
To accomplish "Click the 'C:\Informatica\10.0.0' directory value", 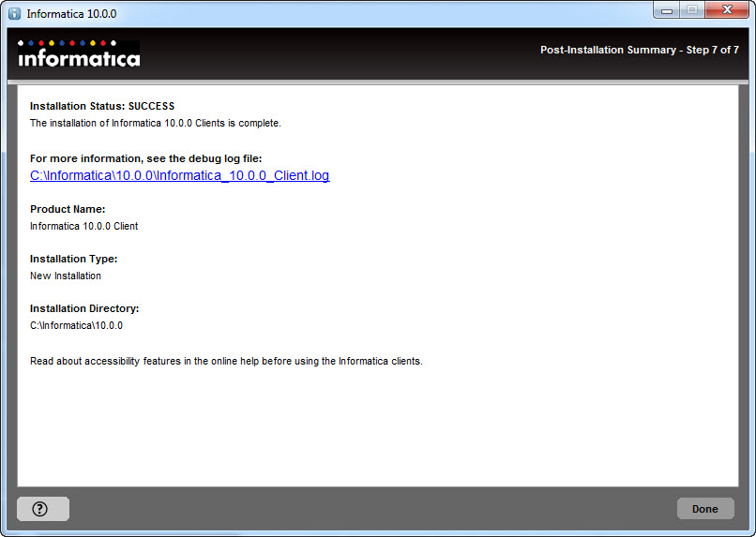I will pyautogui.click(x=76, y=325).
